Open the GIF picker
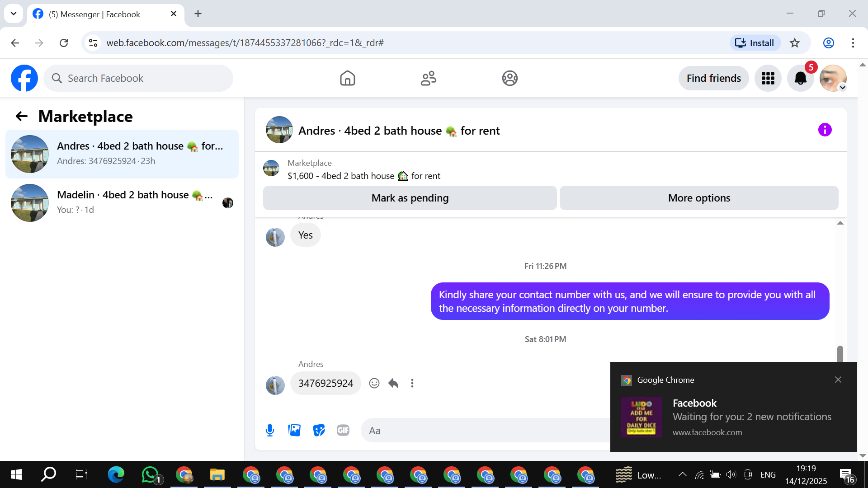The height and width of the screenshot is (488, 868). 343,430
